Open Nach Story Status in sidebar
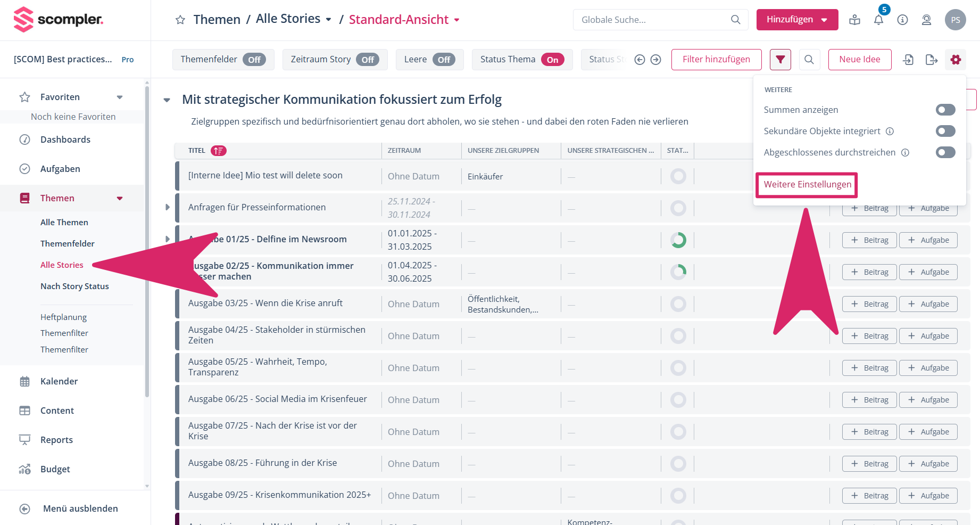 74,286
